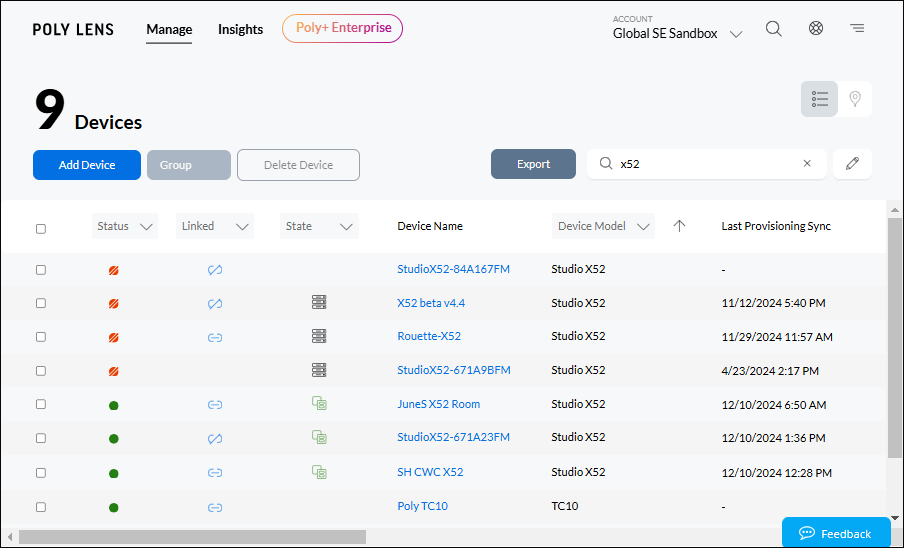Screen dimensions: 904x548
Task: Open the JuneS X52 Room device link
Action: (x=439, y=404)
